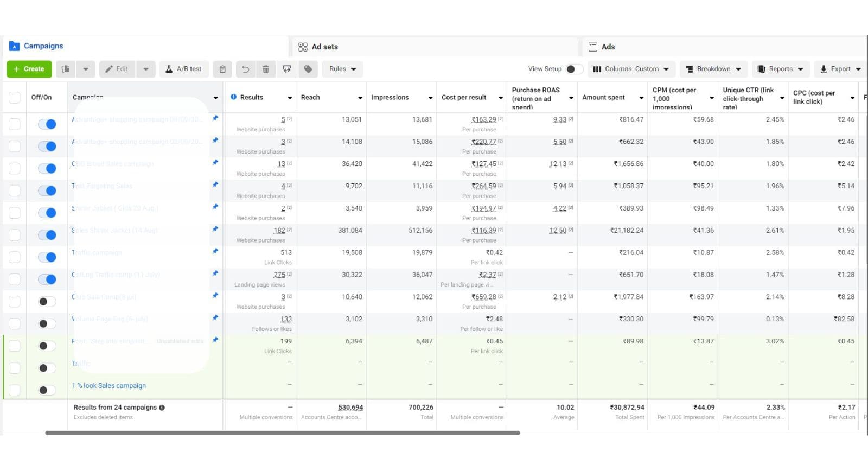
Task: Click the tag labels icon in the toolbar
Action: tap(308, 69)
